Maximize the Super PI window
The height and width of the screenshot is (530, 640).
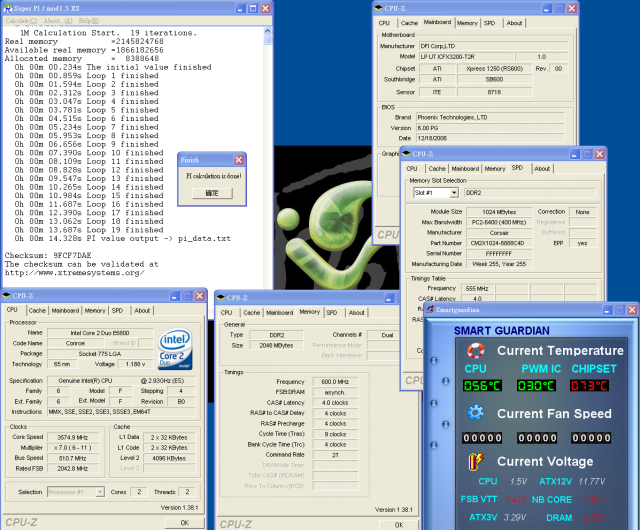tap(253, 8)
